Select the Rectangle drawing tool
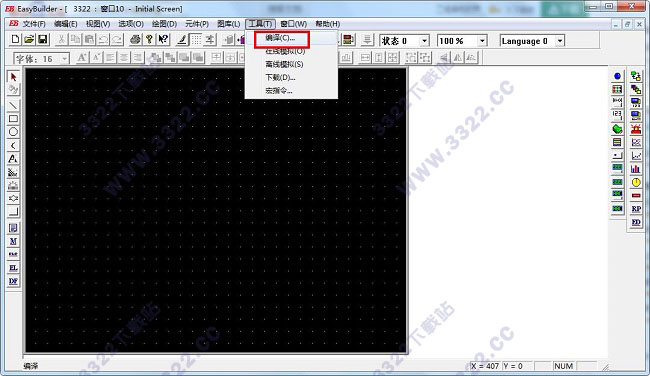Viewport: 650px width, 376px height. pyautogui.click(x=13, y=119)
